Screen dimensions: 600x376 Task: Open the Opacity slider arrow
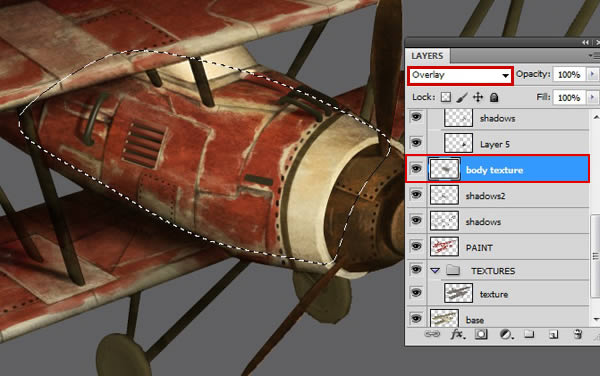click(593, 74)
